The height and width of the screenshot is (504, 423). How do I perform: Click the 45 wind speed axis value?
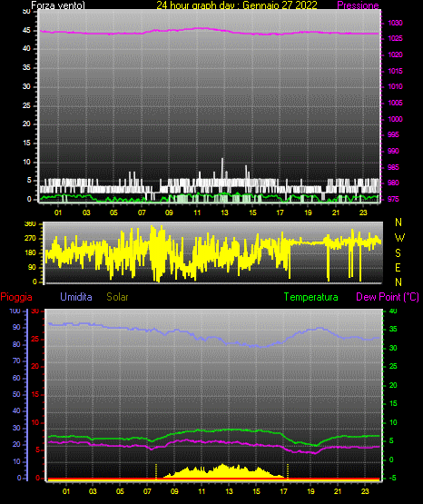click(x=26, y=31)
